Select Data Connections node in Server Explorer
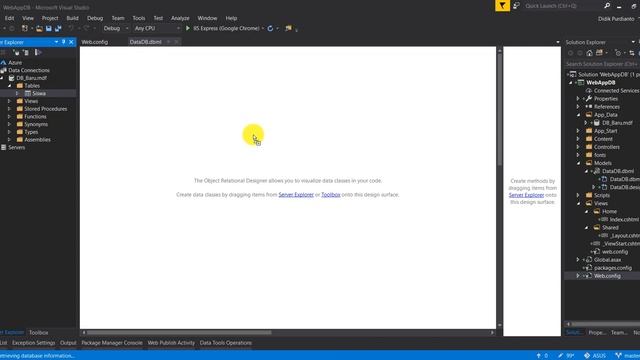This screenshot has height=360, width=640. pyautogui.click(x=29, y=70)
